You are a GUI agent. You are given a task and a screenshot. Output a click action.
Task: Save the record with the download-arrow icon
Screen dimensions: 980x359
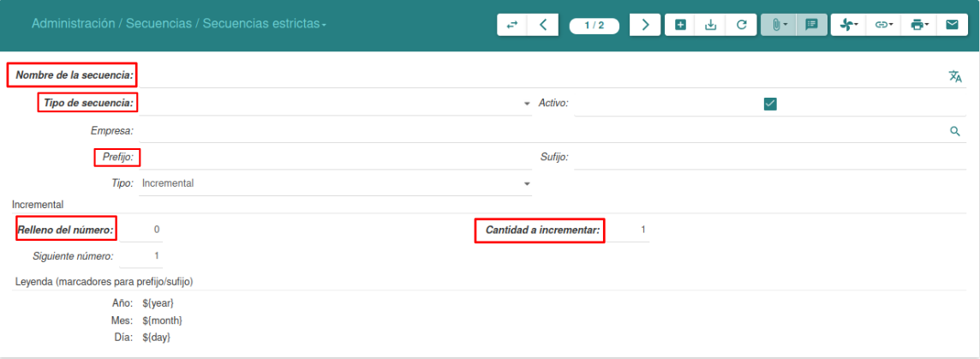coord(710,25)
